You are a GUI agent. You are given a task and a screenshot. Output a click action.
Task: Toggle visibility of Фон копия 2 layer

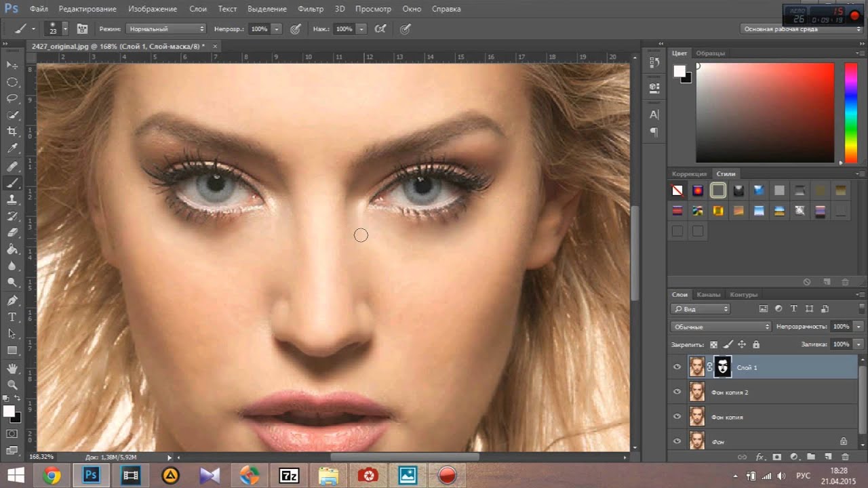tap(677, 392)
